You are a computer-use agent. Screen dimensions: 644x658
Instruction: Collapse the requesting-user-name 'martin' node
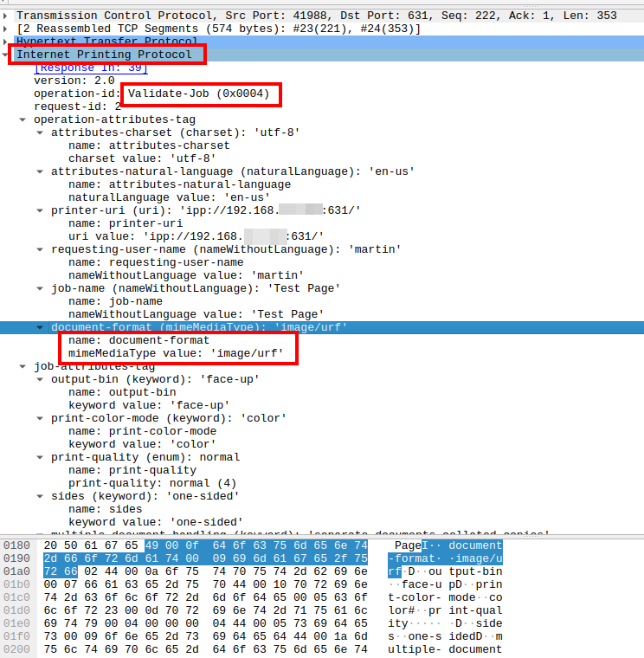(x=41, y=249)
